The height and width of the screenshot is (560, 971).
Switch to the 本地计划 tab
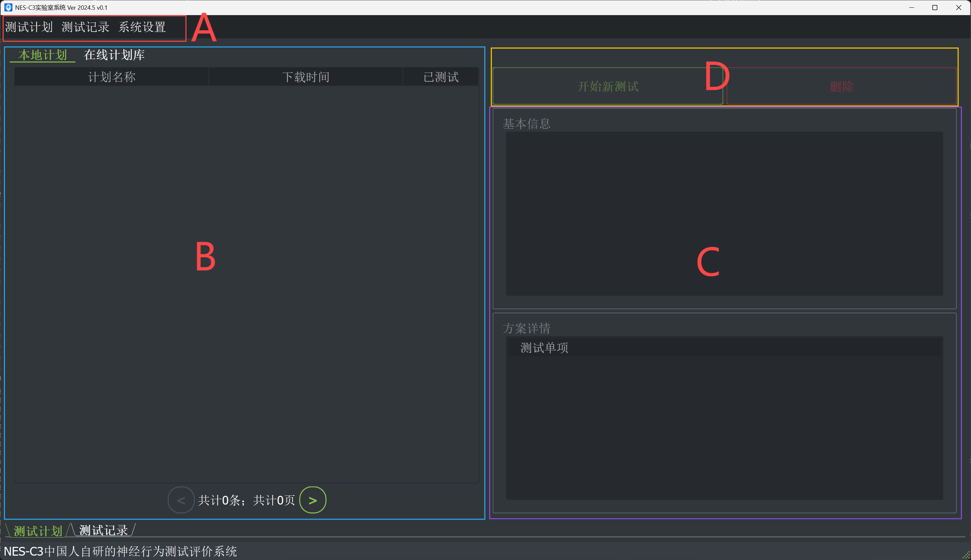point(42,55)
